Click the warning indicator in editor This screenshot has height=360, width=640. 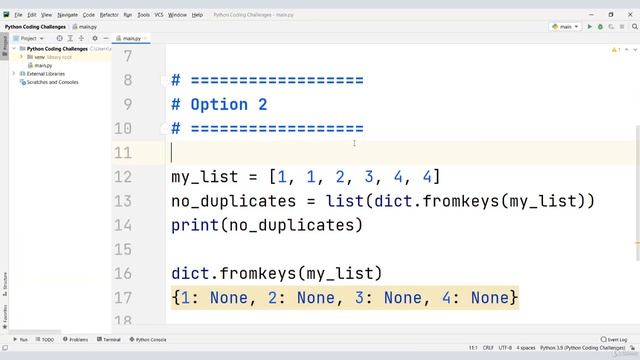pyautogui.click(x=616, y=50)
